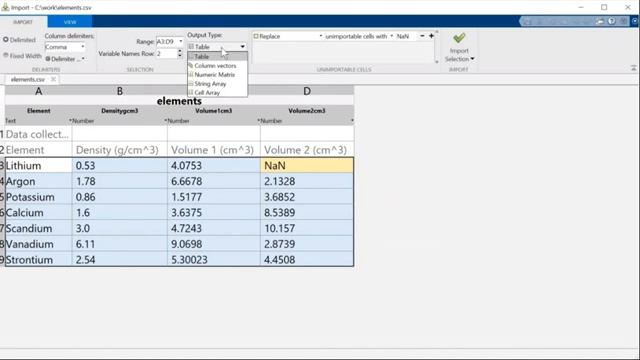
Task: Click the 10.157 cell in Scandium's row
Action: [307, 228]
